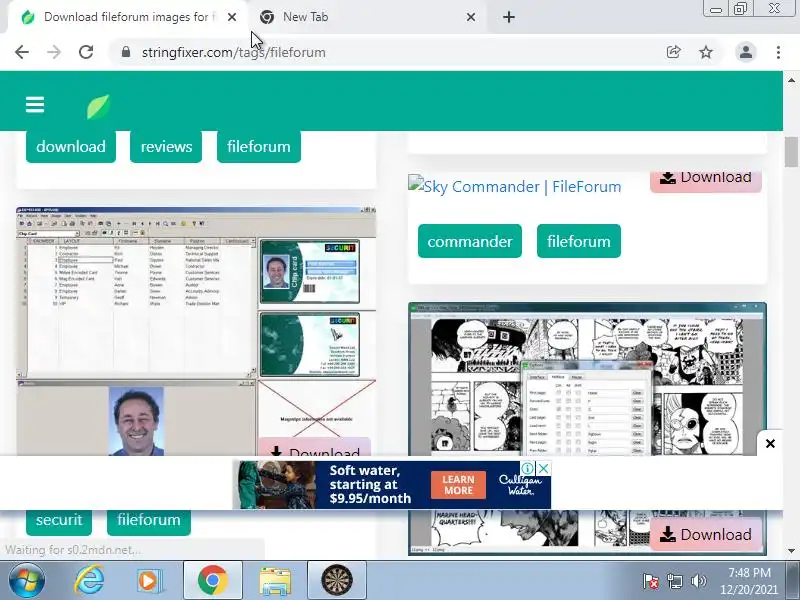Click the Download button on the manga viewer image

tap(706, 534)
